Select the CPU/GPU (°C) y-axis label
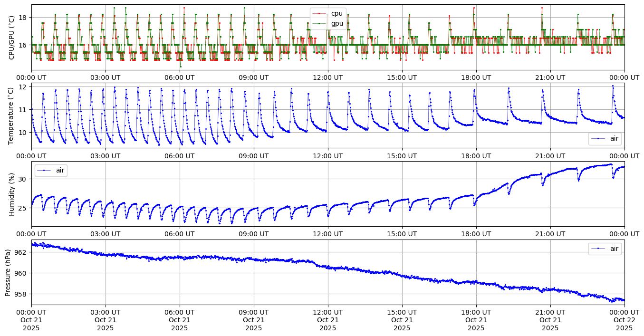This screenshot has width=644, height=336. point(12,37)
